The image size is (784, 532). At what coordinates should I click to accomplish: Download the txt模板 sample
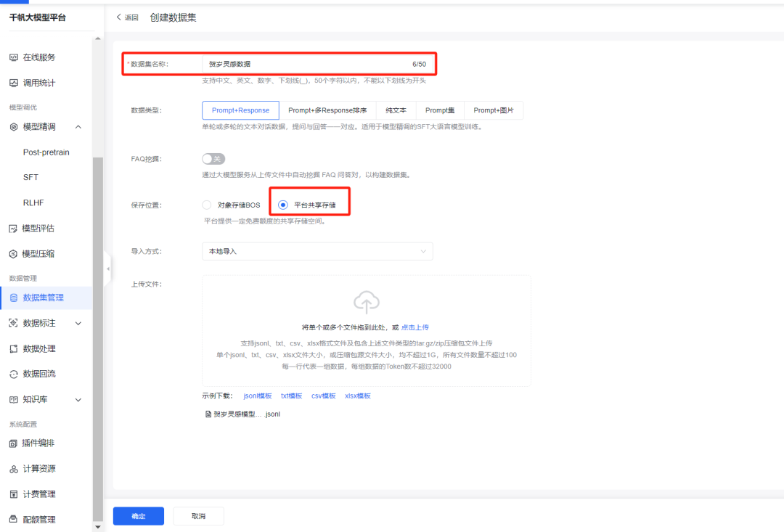[x=292, y=396]
